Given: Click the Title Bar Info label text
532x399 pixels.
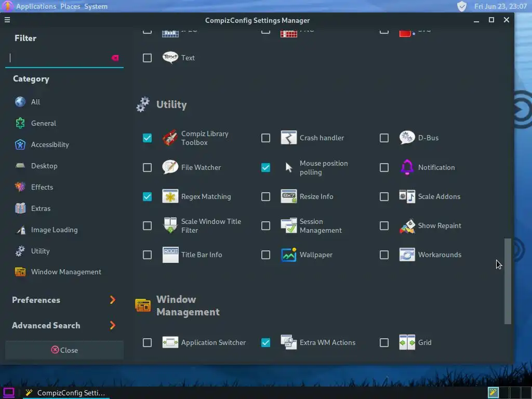Looking at the screenshot, I should 202,255.
